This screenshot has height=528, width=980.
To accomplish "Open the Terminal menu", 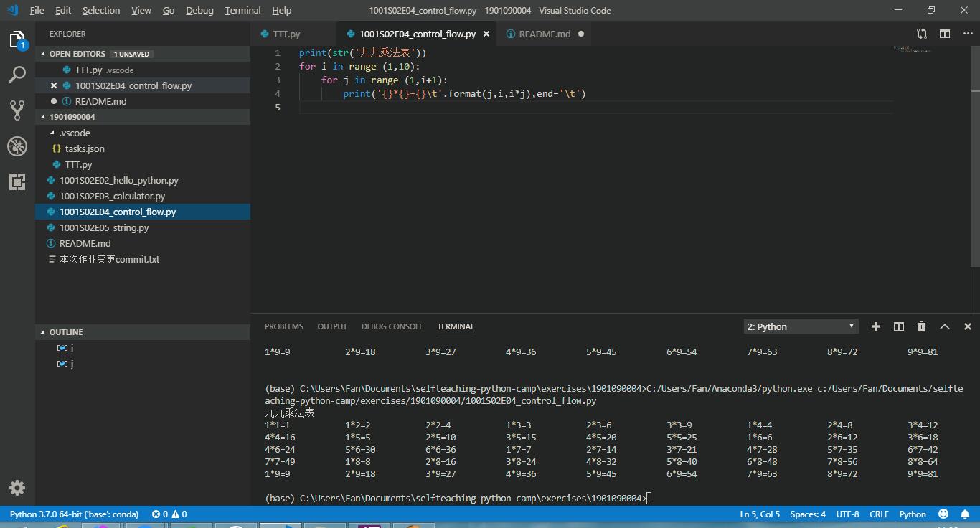I will tap(242, 10).
